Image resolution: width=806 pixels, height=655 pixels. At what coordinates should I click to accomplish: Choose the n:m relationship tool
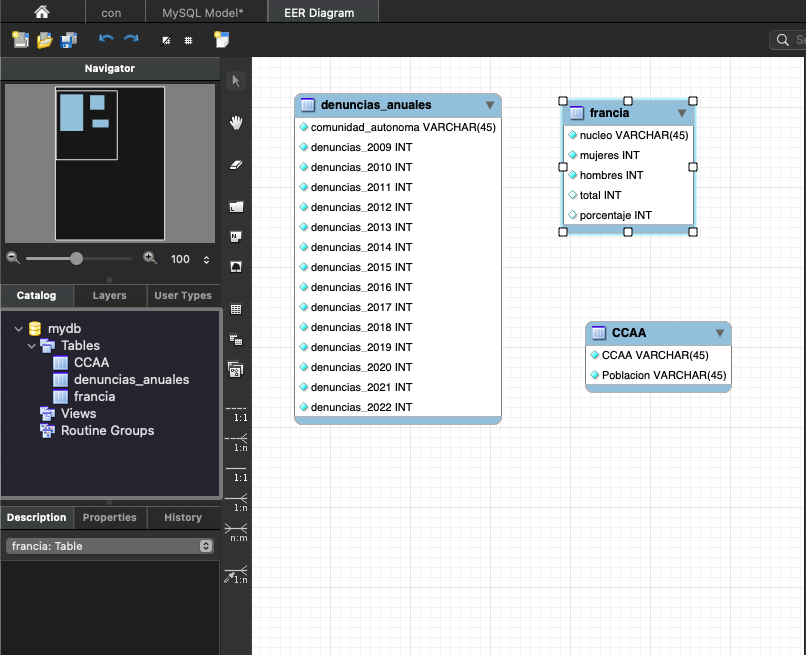click(x=236, y=530)
